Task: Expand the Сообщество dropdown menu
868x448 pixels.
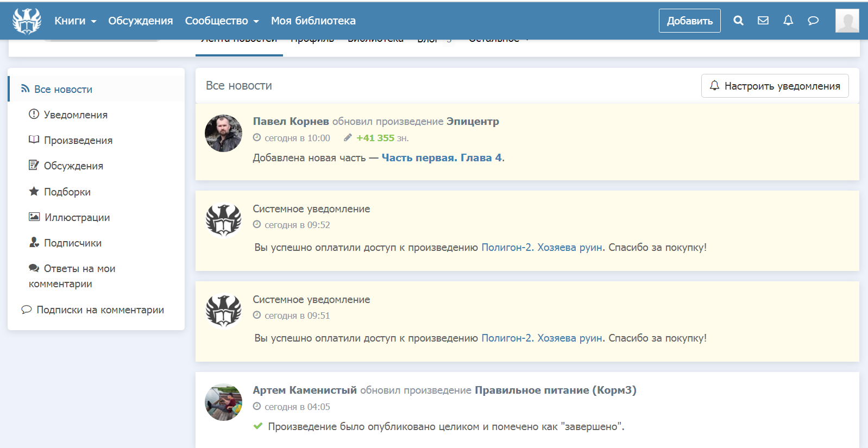Action: [x=222, y=21]
